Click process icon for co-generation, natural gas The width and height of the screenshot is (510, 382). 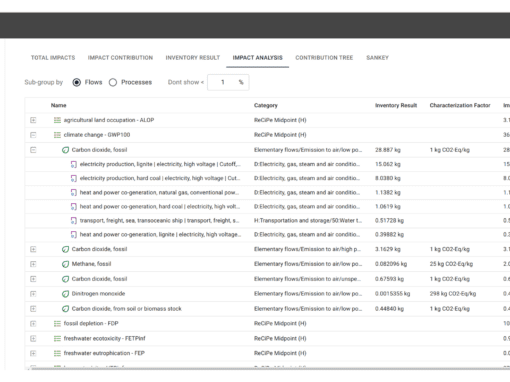[x=74, y=193]
